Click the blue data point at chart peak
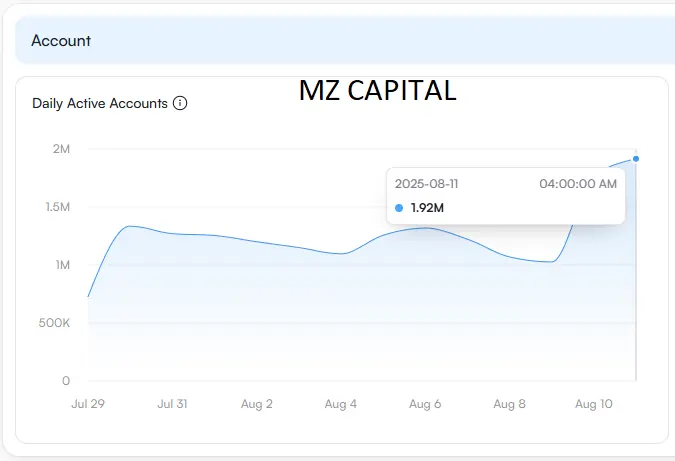 point(636,159)
